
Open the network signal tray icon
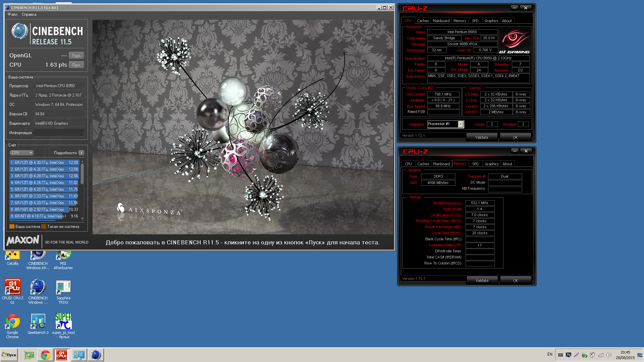(601, 355)
